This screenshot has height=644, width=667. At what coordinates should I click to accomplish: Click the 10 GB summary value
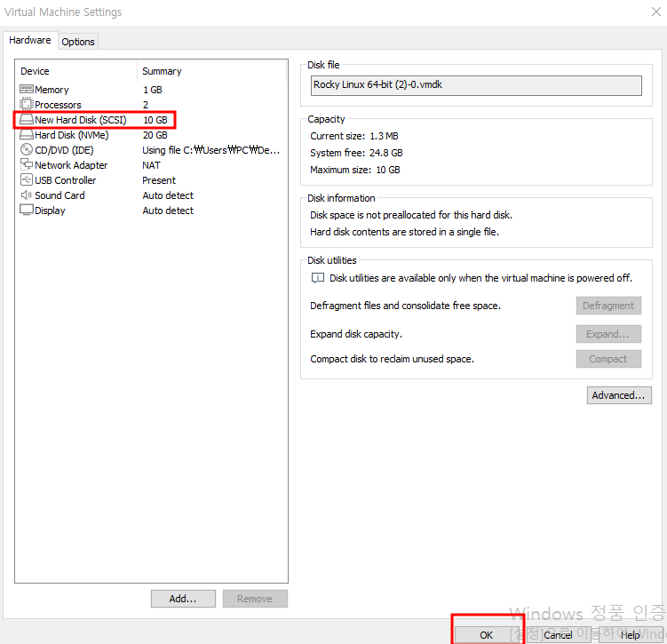tap(155, 120)
